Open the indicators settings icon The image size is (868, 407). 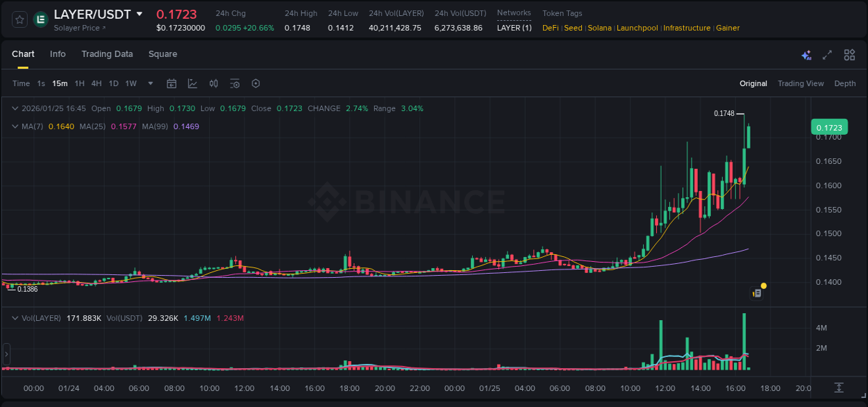[x=235, y=83]
